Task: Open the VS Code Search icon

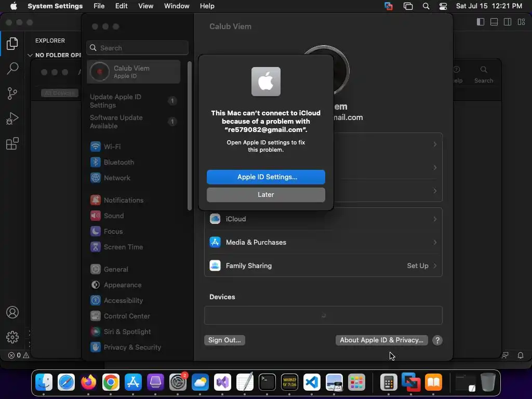Action: tap(12, 68)
